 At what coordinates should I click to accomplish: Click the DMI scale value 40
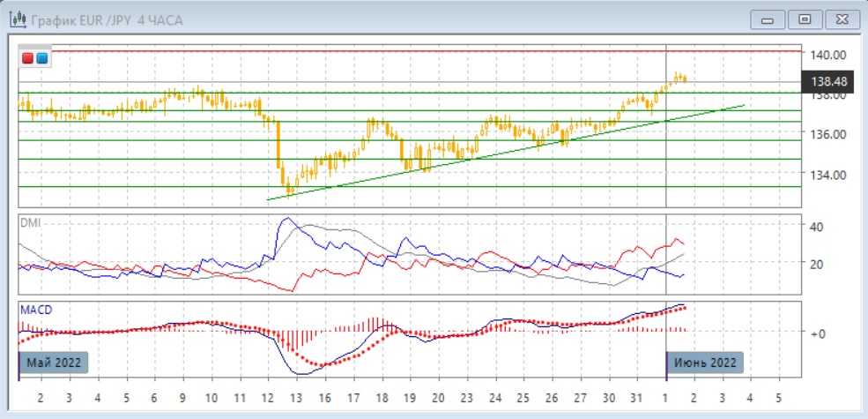pyautogui.click(x=816, y=226)
